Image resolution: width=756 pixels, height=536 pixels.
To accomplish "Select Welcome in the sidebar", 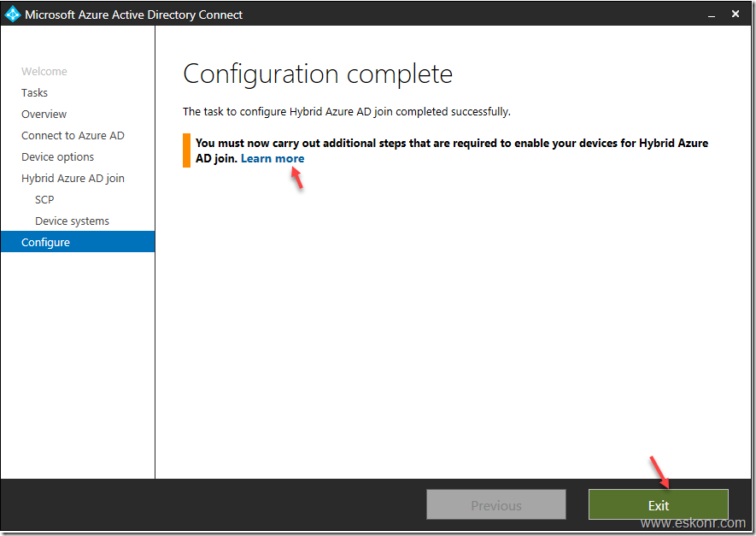I will point(44,72).
